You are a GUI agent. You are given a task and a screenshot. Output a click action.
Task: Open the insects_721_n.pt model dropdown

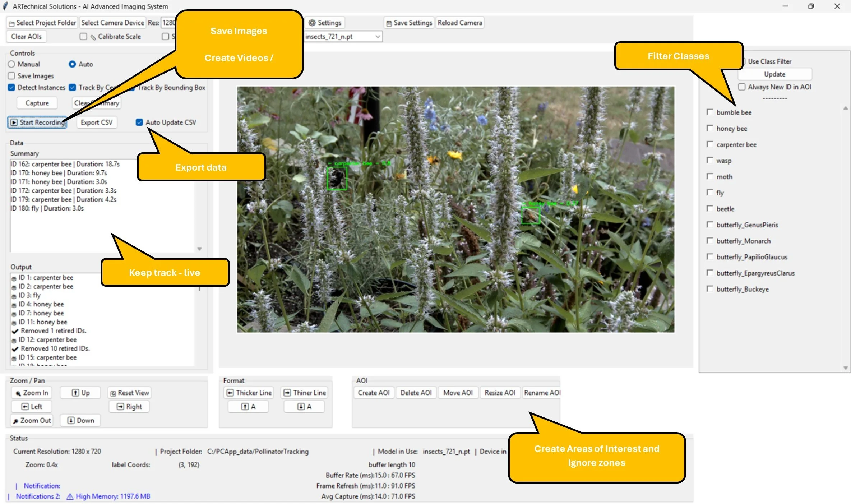pyautogui.click(x=343, y=36)
